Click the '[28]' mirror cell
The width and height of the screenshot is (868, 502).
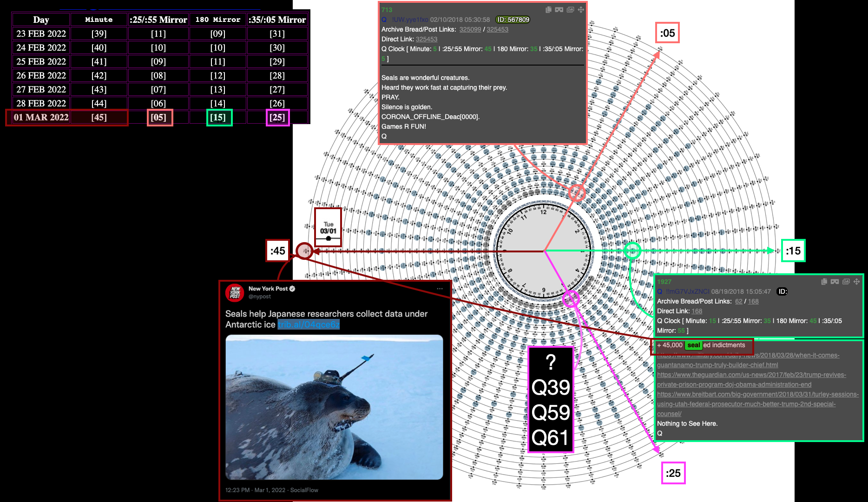pos(277,75)
